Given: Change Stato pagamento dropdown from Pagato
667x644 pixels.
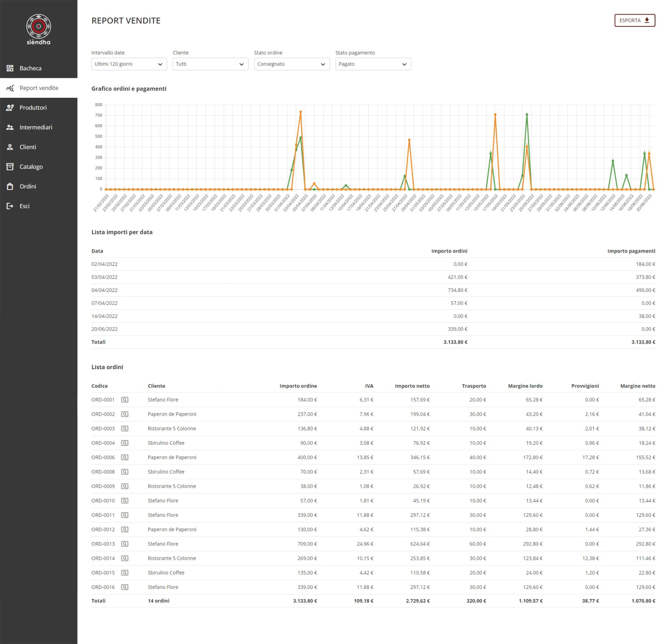Looking at the screenshot, I should tap(373, 64).
